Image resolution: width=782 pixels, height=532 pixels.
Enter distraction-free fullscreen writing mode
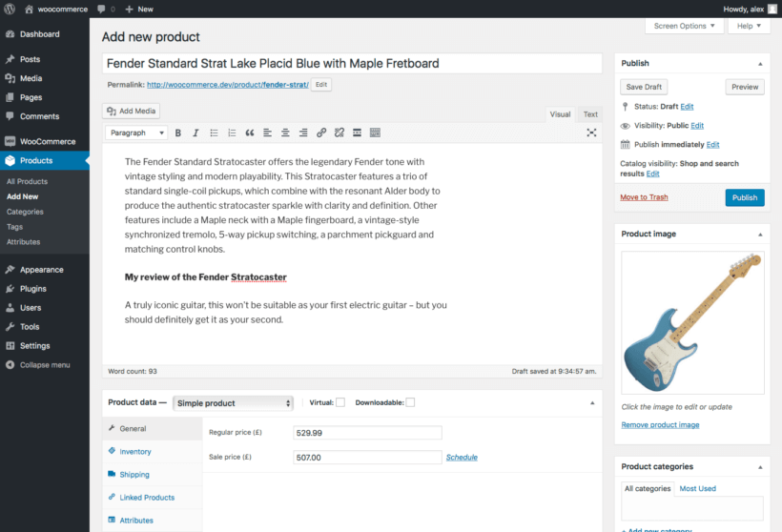tap(591, 133)
